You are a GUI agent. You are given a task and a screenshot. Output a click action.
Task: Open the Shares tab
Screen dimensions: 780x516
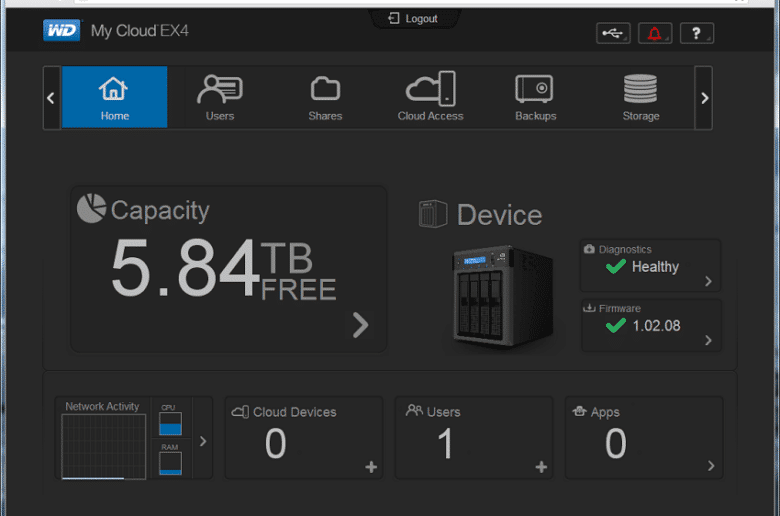325,97
